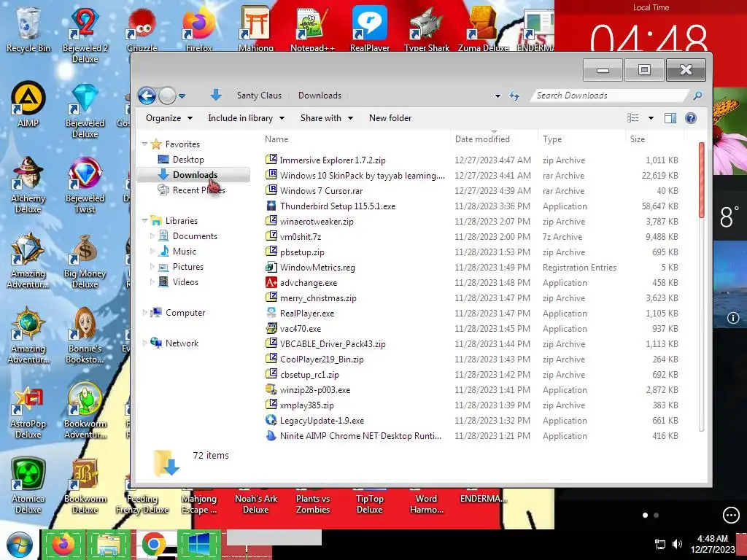Viewport: 747px width, 560px height.
Task: Expand the Music library node
Action: [152, 252]
